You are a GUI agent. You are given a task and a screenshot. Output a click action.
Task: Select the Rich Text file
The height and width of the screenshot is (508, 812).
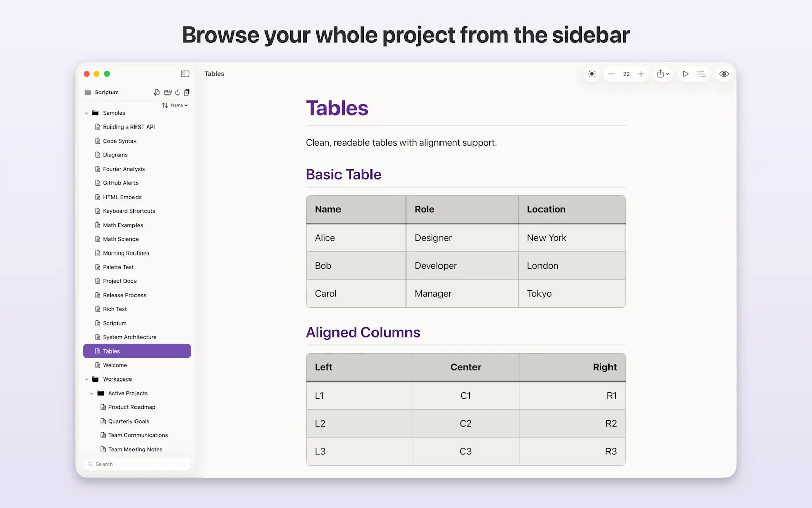[137, 309]
